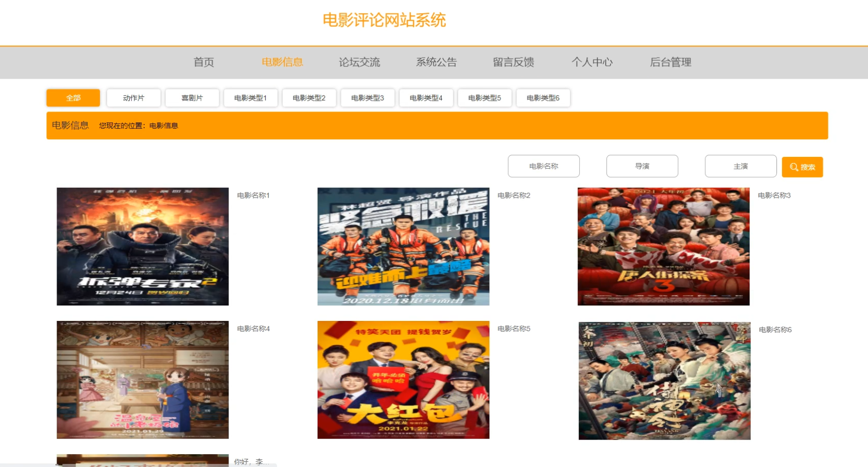Click the 电影信息 heading in the orange bar
The image size is (868, 467).
coord(70,125)
